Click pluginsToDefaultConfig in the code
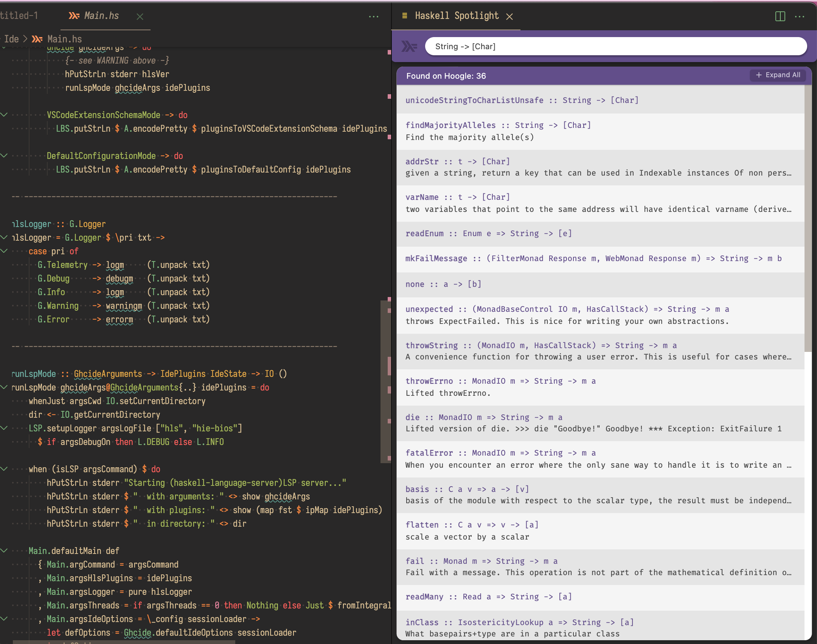Image resolution: width=817 pixels, height=644 pixels. point(251,170)
